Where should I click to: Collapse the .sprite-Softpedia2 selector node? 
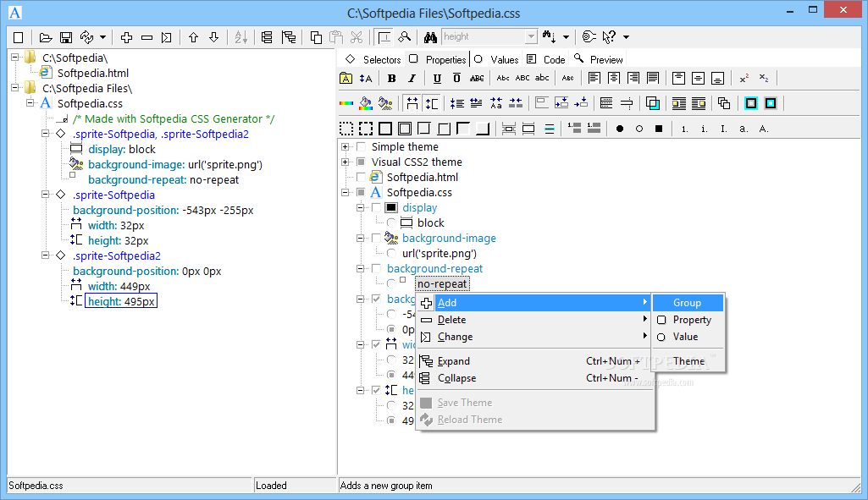(x=46, y=255)
